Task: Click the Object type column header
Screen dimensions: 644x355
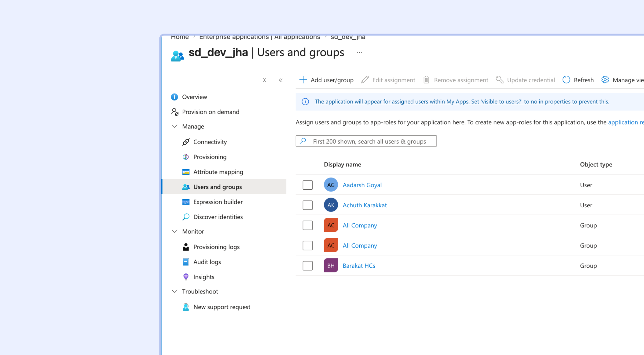Action: [596, 164]
